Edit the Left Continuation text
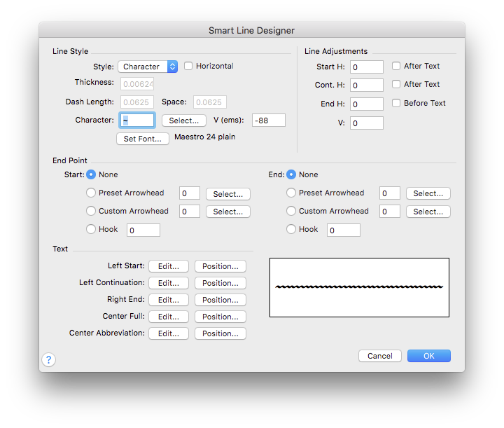This screenshot has height=428, width=504. point(169,283)
